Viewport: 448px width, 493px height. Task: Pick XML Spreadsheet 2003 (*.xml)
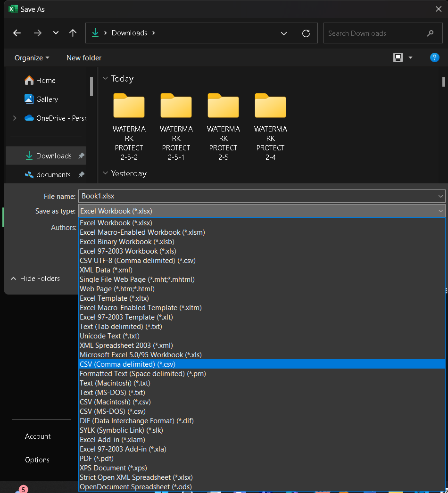tap(262, 345)
